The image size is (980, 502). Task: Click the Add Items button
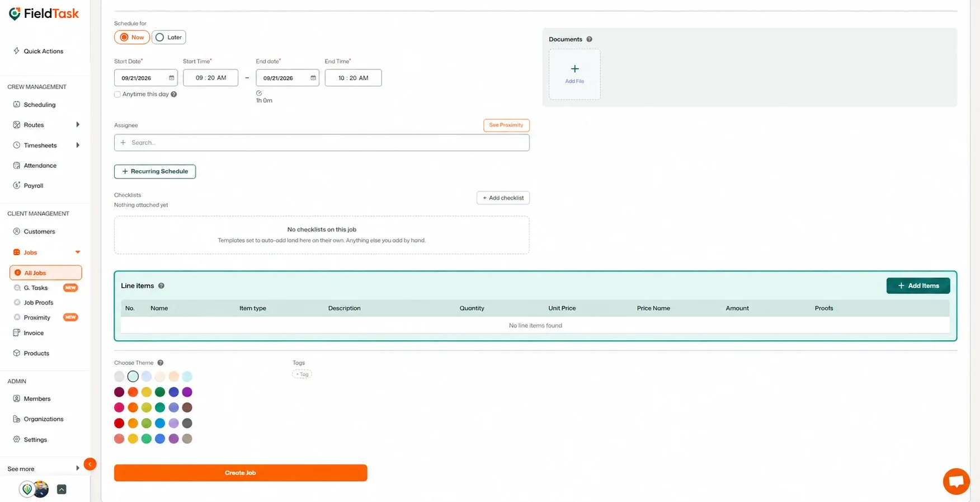[x=918, y=286]
